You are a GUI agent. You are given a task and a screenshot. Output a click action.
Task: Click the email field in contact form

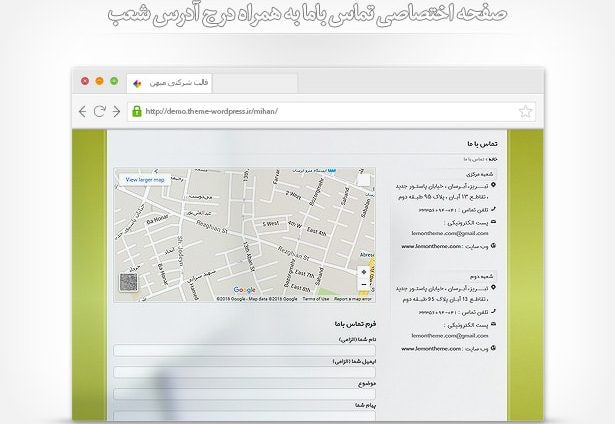point(244,371)
